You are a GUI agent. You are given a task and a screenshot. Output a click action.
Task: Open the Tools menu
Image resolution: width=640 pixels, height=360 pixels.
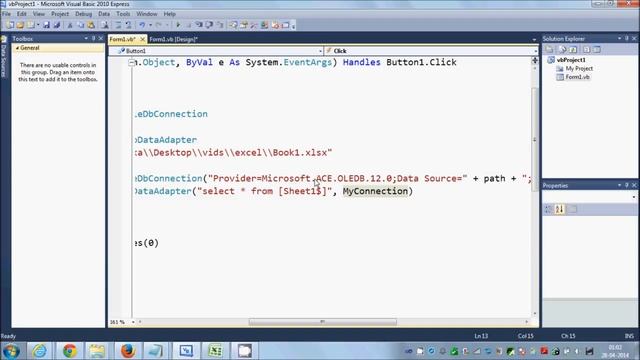click(123, 14)
